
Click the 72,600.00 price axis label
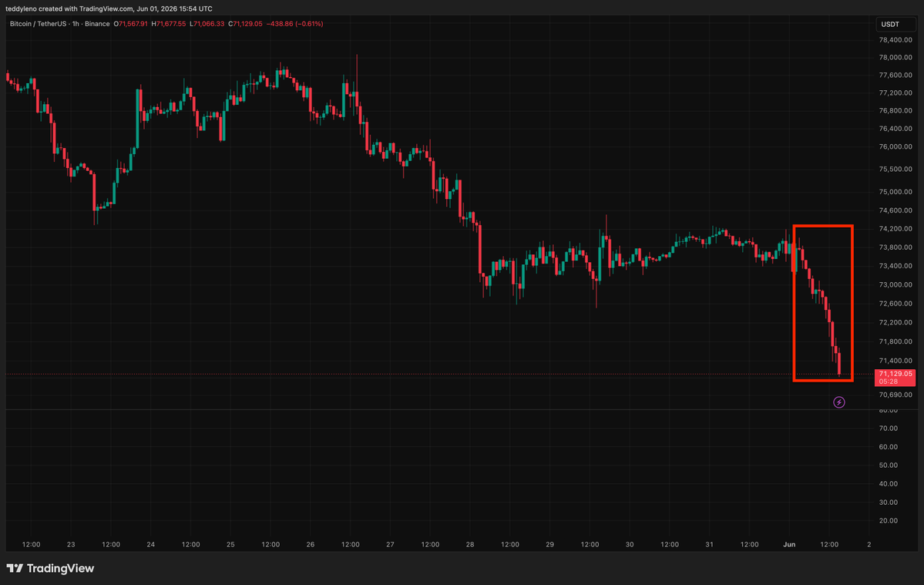coord(895,304)
